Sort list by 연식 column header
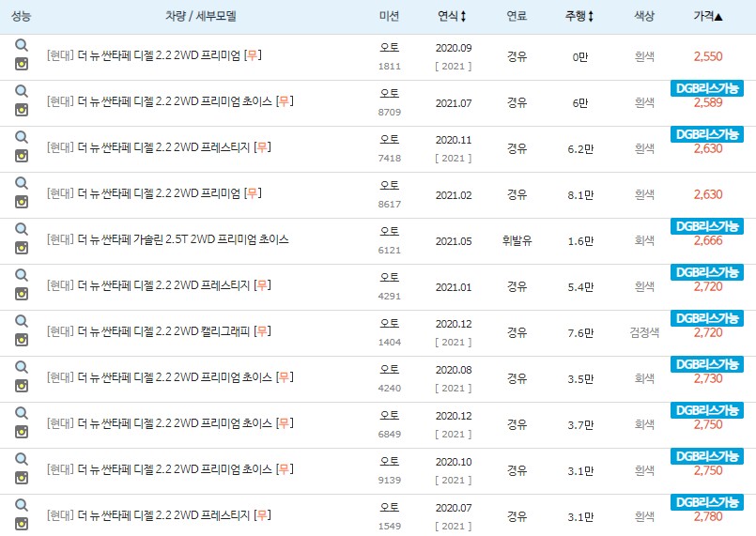Screen dimensions: 756x536 click(452, 16)
